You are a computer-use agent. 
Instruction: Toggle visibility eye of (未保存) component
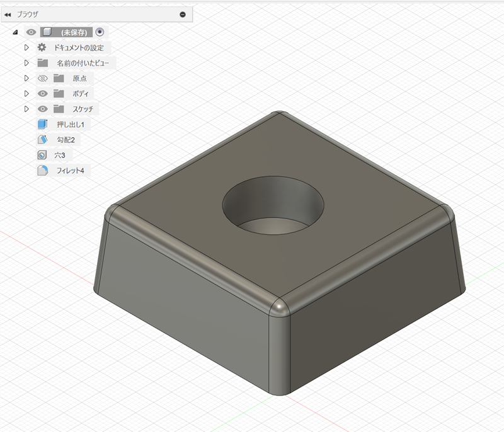(x=31, y=32)
